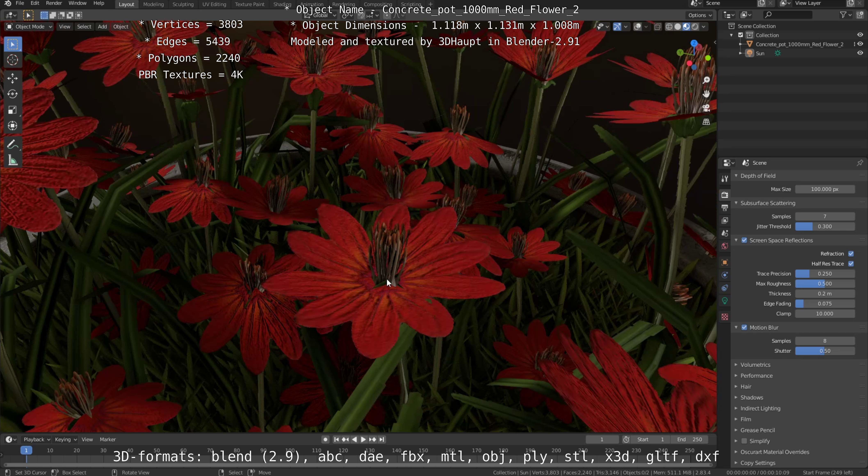
Task: Toggle camera view icon in viewport
Action: [706, 108]
